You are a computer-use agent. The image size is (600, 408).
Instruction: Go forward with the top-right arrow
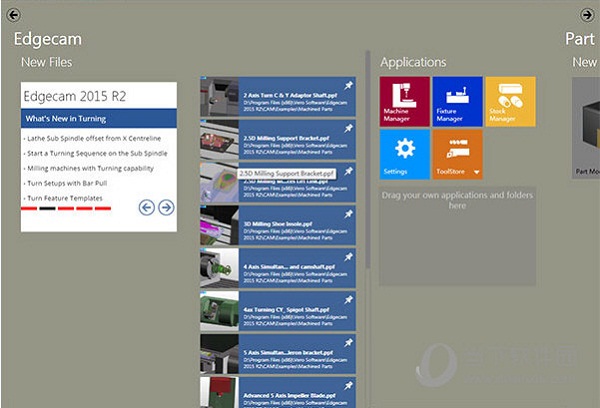pos(587,15)
